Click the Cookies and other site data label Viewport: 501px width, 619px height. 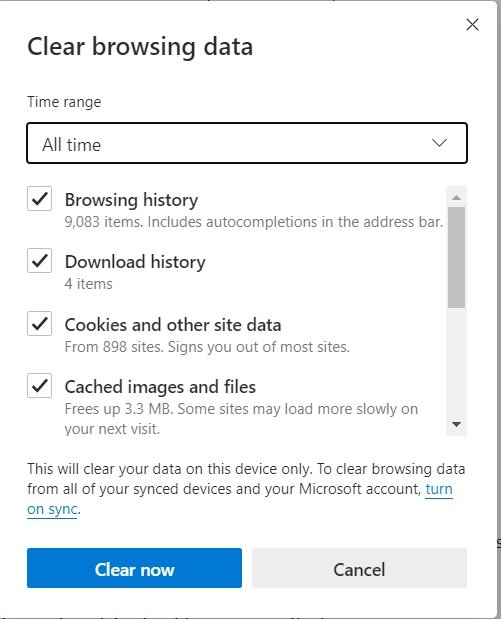pyautogui.click(x=173, y=325)
